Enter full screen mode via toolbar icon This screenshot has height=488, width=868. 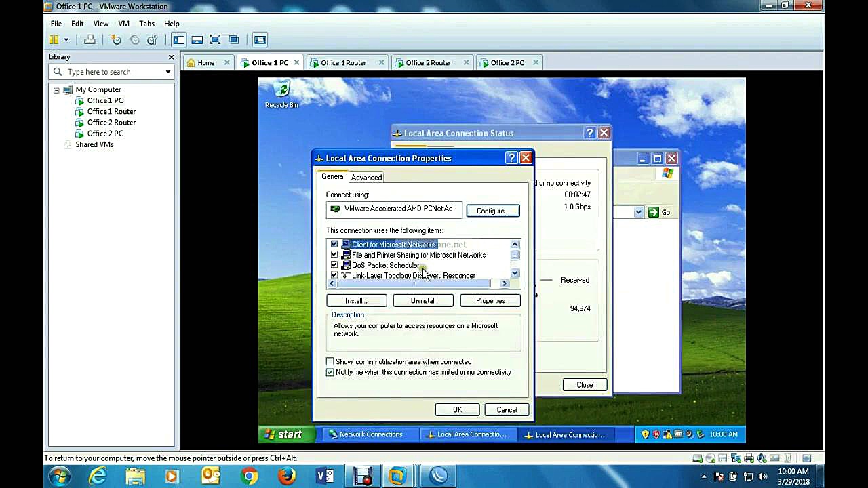(216, 40)
